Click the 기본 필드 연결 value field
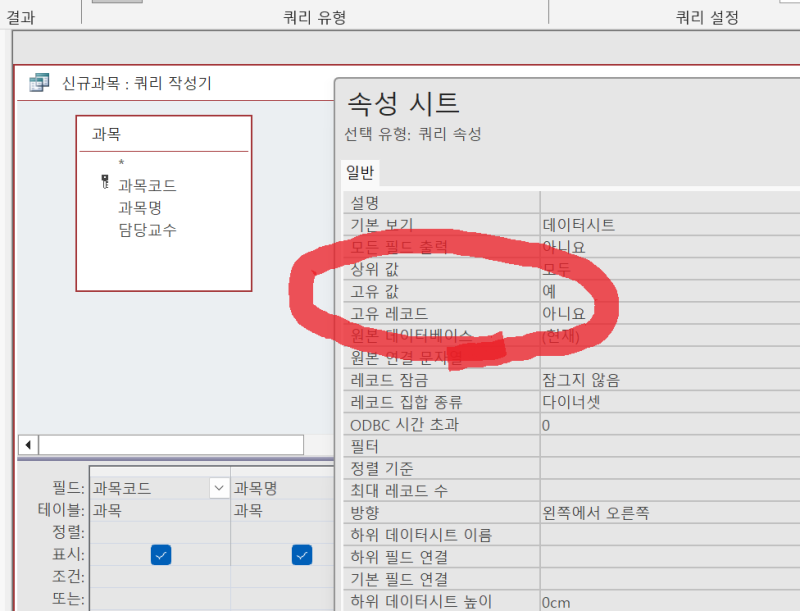Viewport: 800px width, 611px height. (x=670, y=579)
